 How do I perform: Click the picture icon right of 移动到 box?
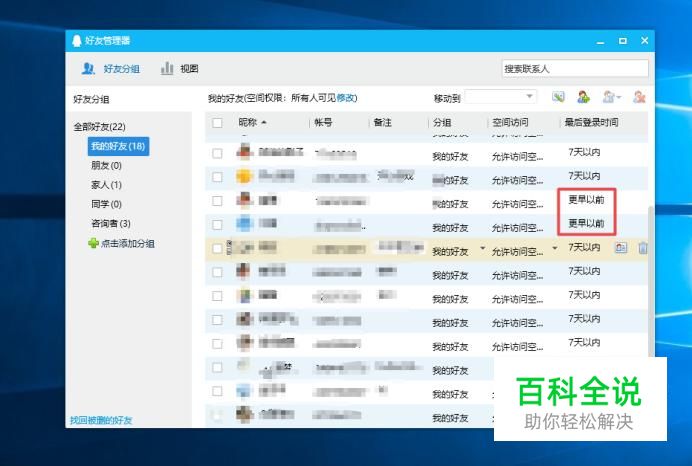[558, 97]
